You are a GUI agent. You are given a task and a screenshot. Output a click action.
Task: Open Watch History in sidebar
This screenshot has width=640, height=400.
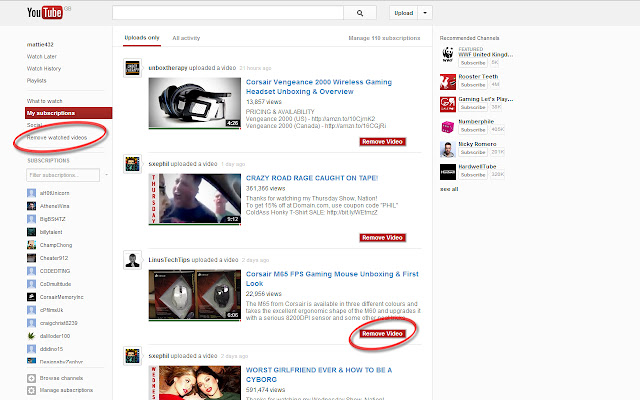[44, 69]
